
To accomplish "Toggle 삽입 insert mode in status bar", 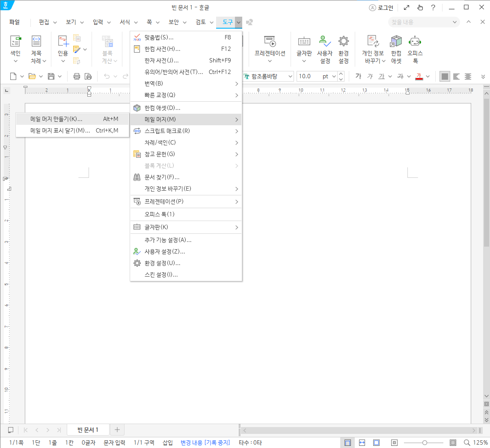I will pos(167,442).
